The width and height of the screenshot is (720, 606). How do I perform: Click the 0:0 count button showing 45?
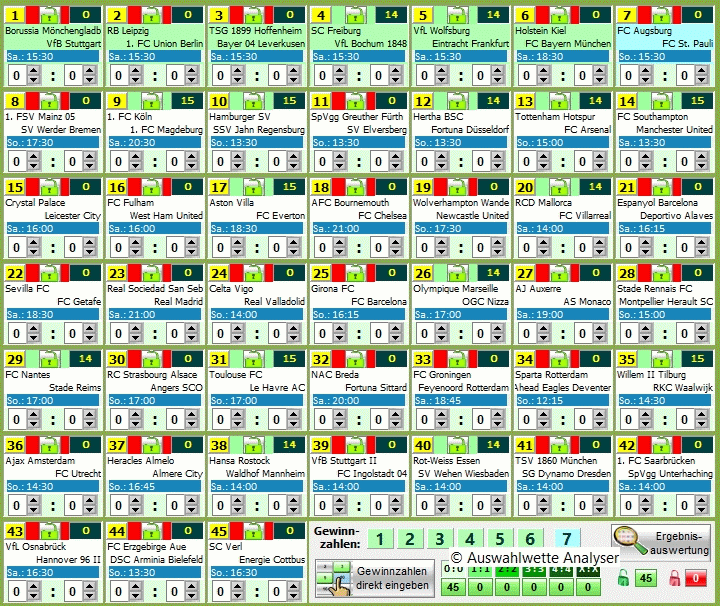coord(453,587)
